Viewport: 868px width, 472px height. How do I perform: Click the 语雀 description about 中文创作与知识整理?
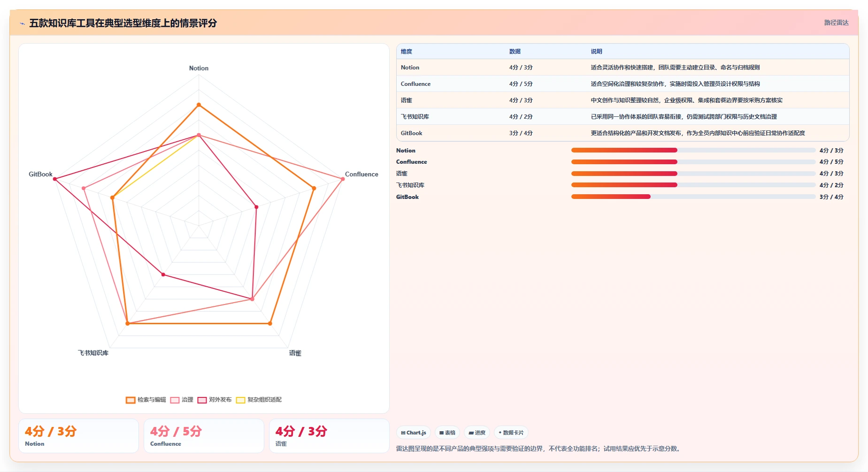click(686, 100)
